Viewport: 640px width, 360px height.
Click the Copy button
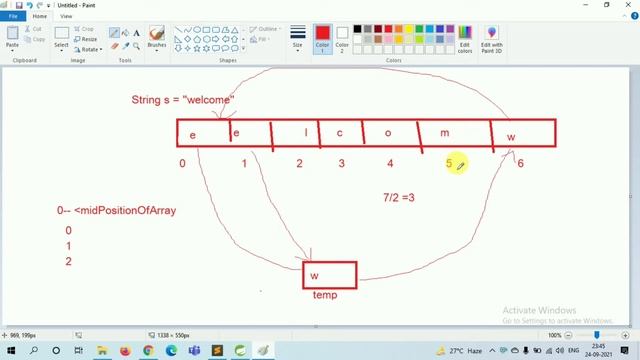(34, 39)
